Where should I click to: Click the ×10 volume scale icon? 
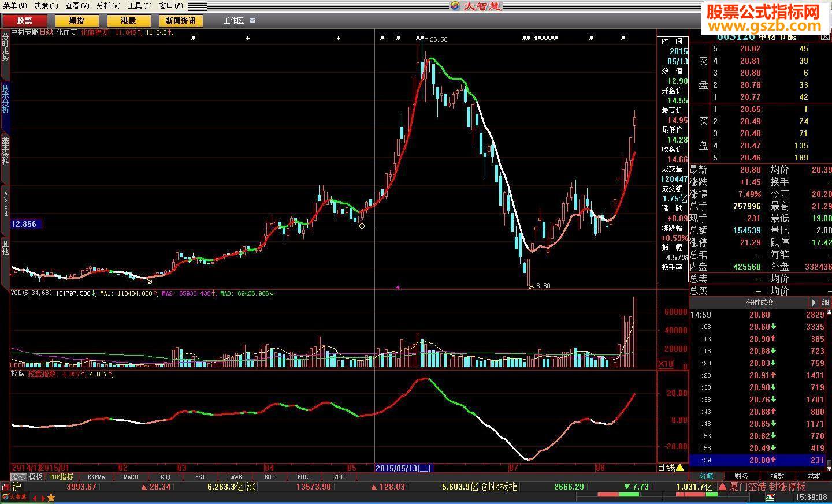click(x=666, y=363)
